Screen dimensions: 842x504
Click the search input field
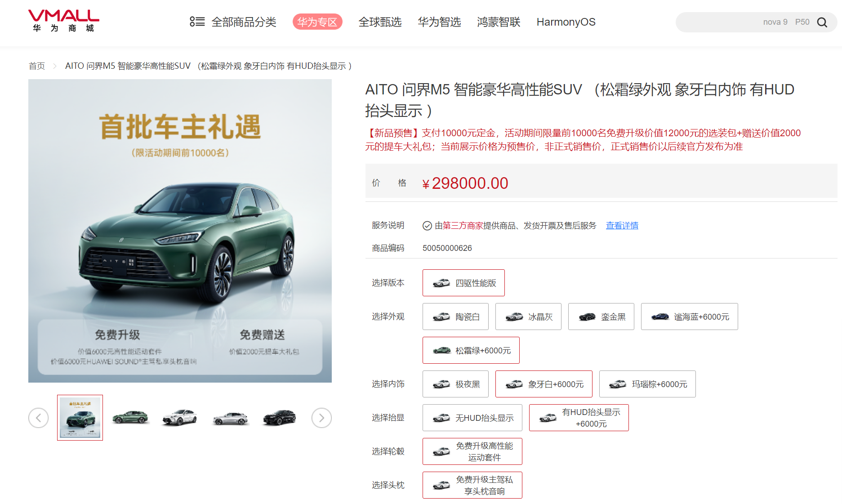pyautogui.click(x=742, y=22)
